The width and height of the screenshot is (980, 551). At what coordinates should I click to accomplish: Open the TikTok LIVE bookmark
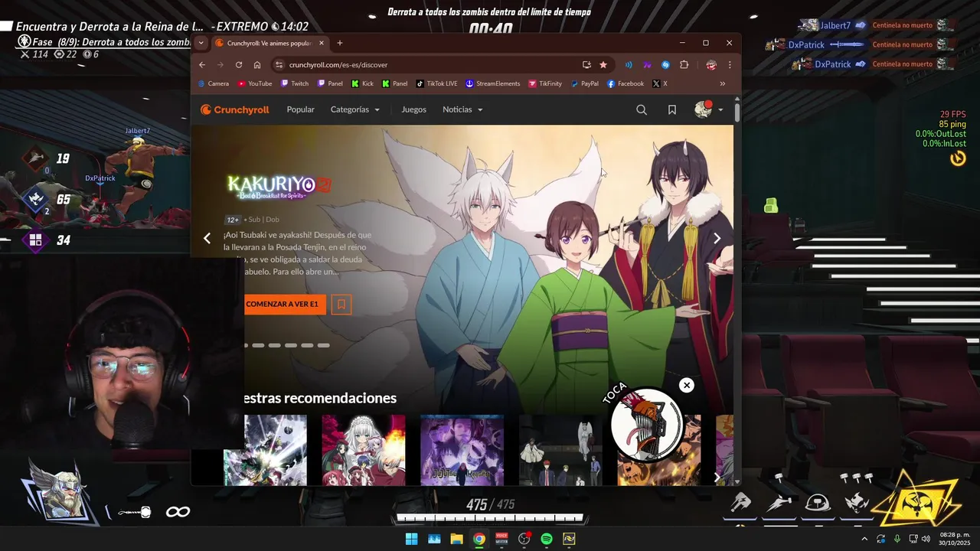[436, 83]
